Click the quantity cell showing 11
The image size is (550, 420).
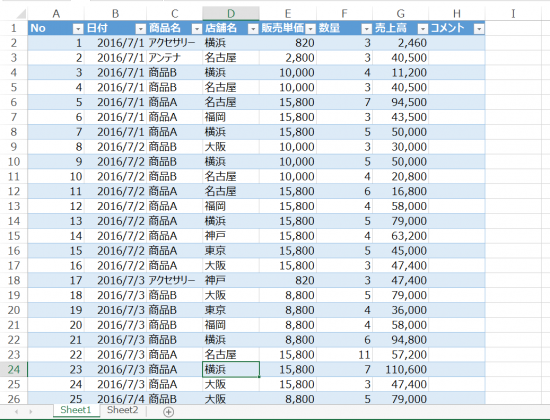pyautogui.click(x=344, y=355)
